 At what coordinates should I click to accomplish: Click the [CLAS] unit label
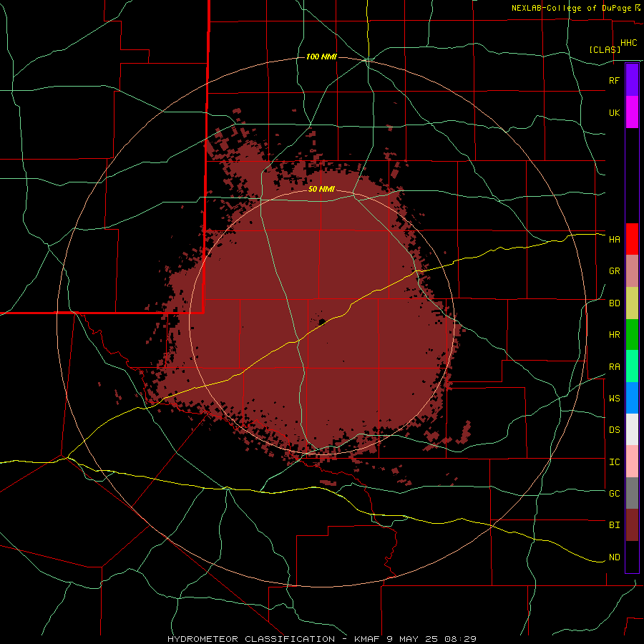605,49
